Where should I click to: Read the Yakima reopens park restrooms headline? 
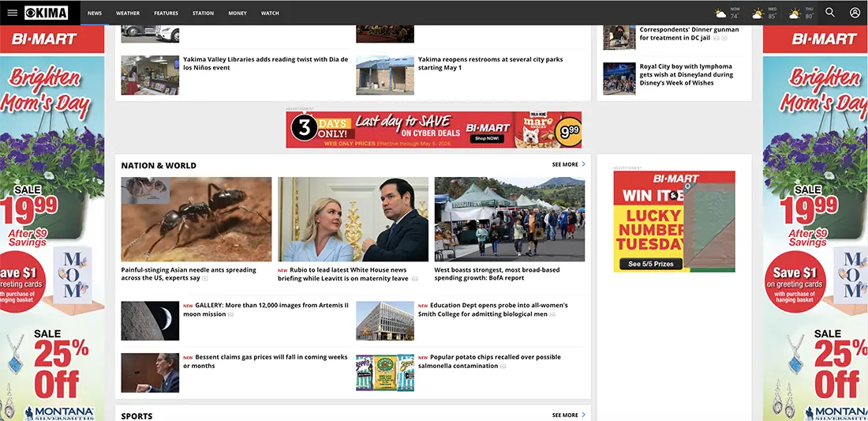click(491, 64)
